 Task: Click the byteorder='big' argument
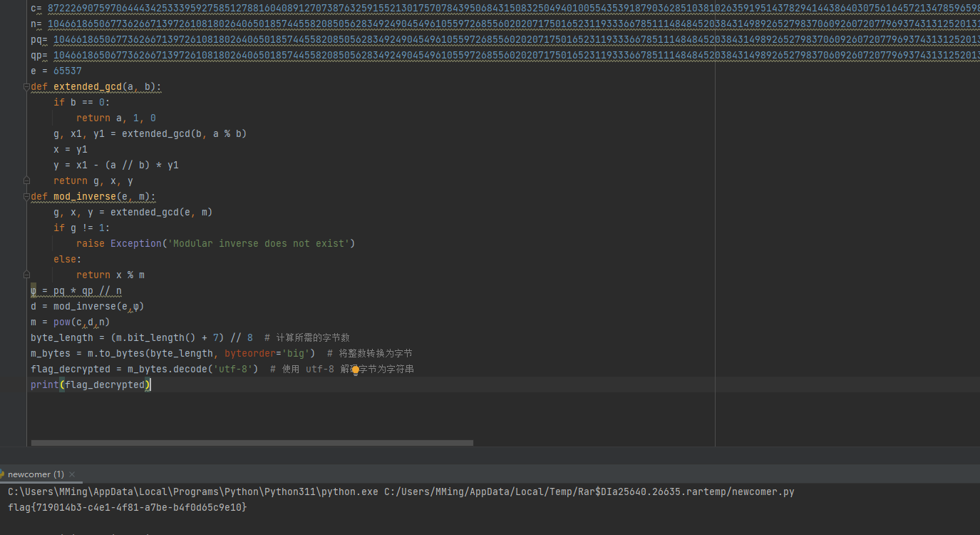266,354
